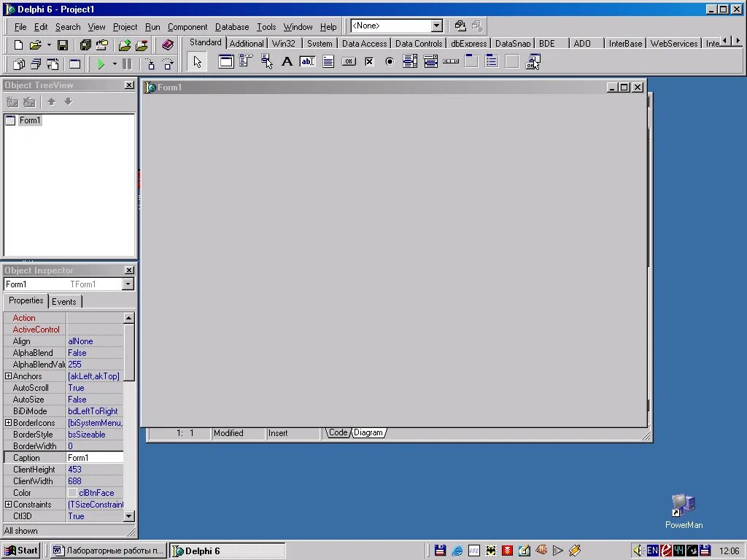Pick the Edit component (ab) icon
Screen dimensions: 747x560
click(x=307, y=61)
